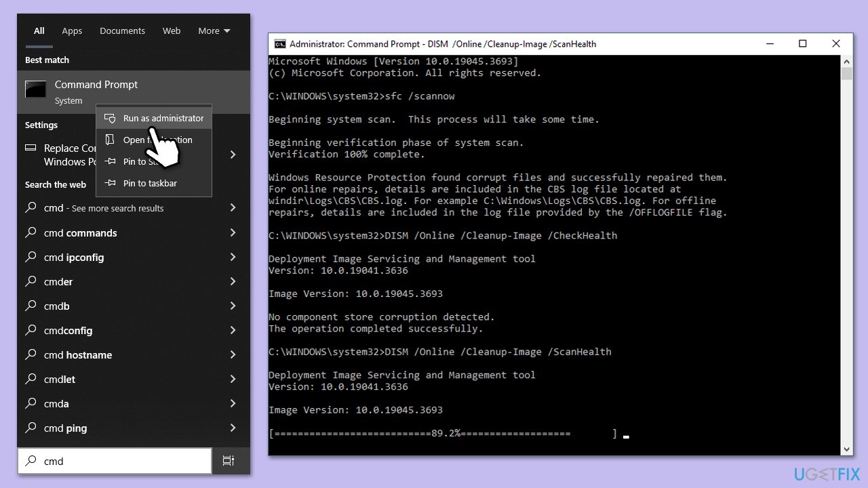The width and height of the screenshot is (868, 488).
Task: Click the visual search icon beside search box
Action: (229, 461)
